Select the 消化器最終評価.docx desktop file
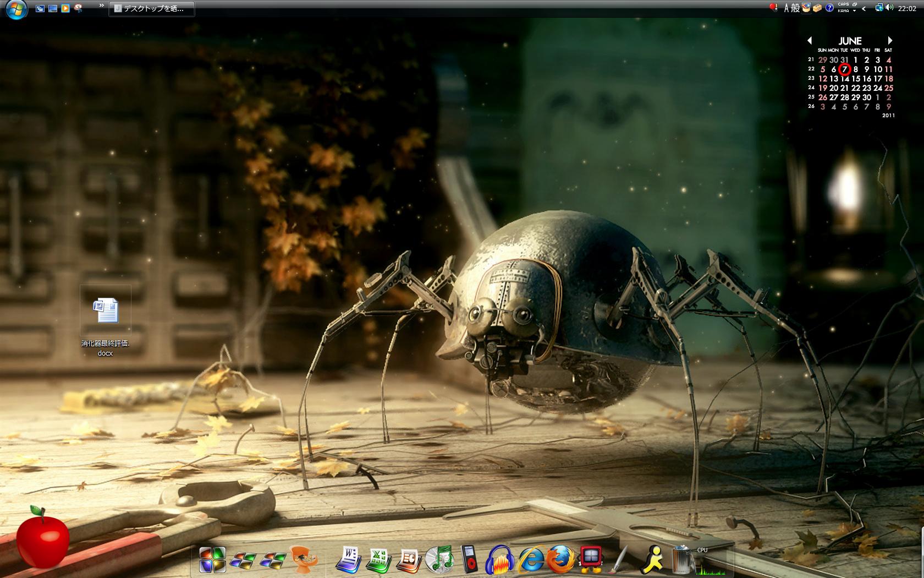The width and height of the screenshot is (924, 578). coord(106,321)
